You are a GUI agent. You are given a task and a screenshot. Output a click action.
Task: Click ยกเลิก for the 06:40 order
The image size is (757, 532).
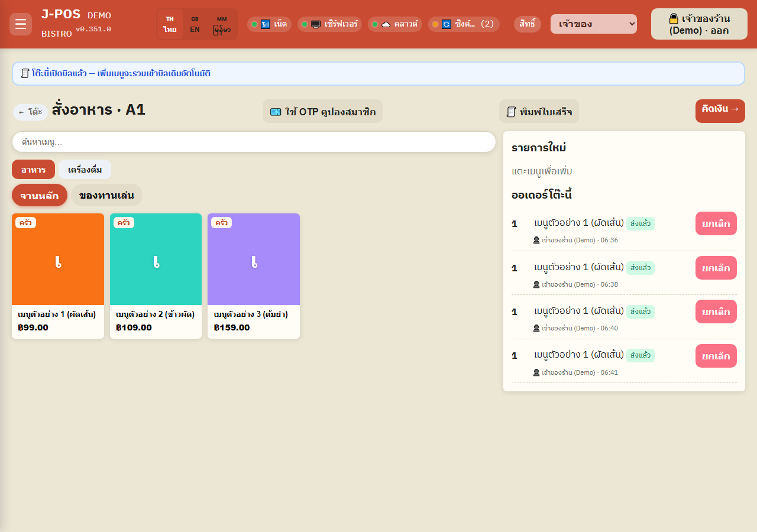coord(716,312)
